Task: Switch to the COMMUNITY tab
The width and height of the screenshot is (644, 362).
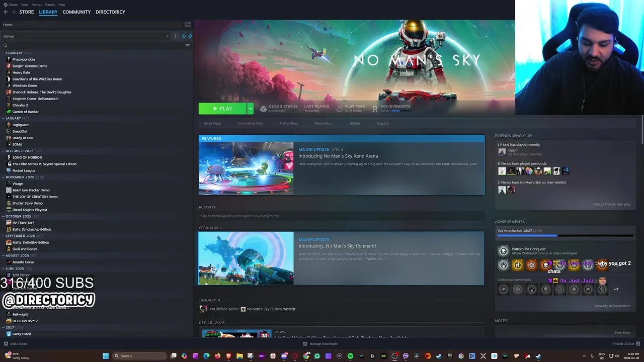Action: point(76,12)
